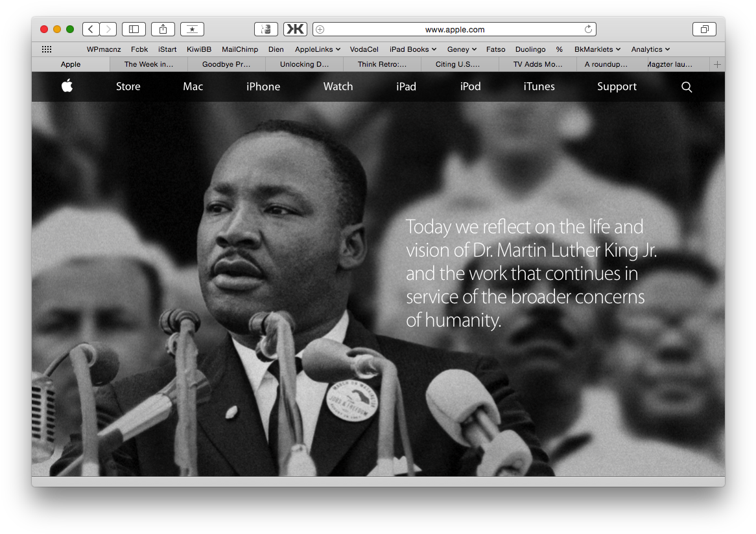This screenshot has width=756, height=534.
Task: Click the Top Sites star button
Action: point(192,29)
